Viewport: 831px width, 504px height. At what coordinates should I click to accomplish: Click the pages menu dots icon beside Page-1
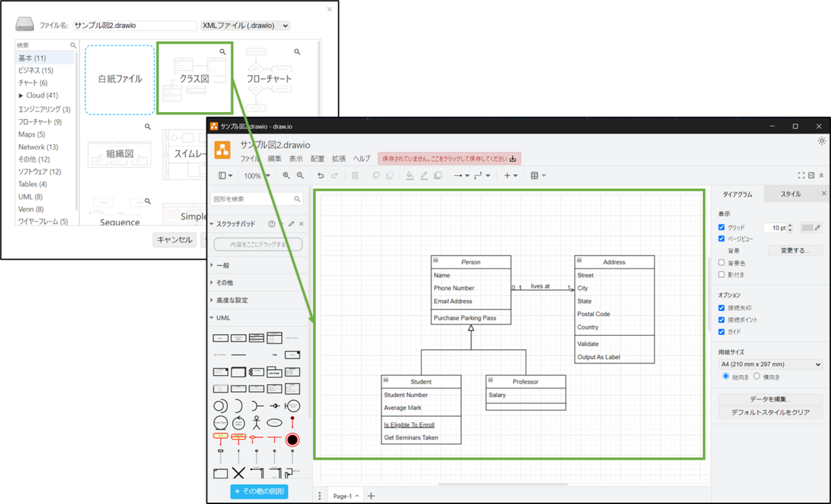tap(319, 496)
